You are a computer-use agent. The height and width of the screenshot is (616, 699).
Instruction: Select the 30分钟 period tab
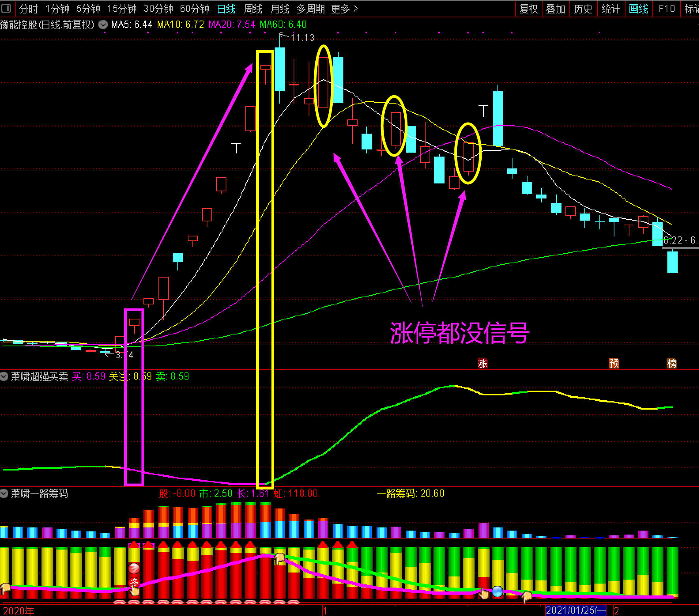pyautogui.click(x=158, y=9)
